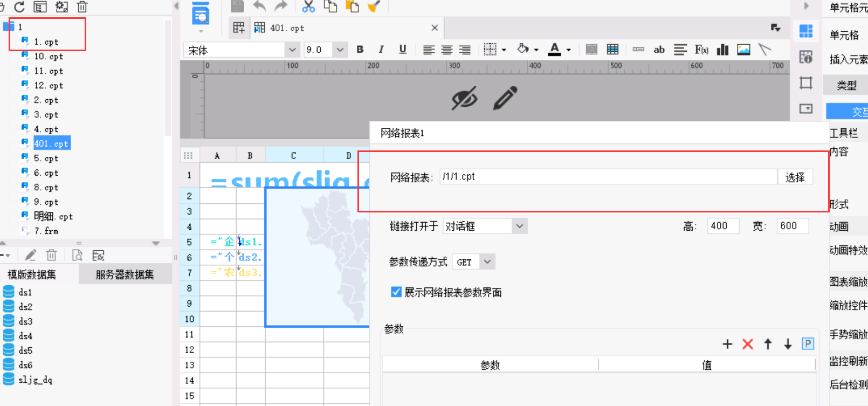Image resolution: width=868 pixels, height=406 pixels.
Task: Click the save disk icon
Action: pos(237,6)
